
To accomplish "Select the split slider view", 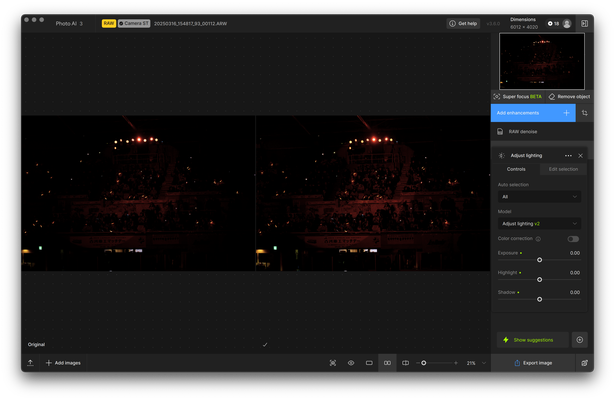I will tap(406, 363).
